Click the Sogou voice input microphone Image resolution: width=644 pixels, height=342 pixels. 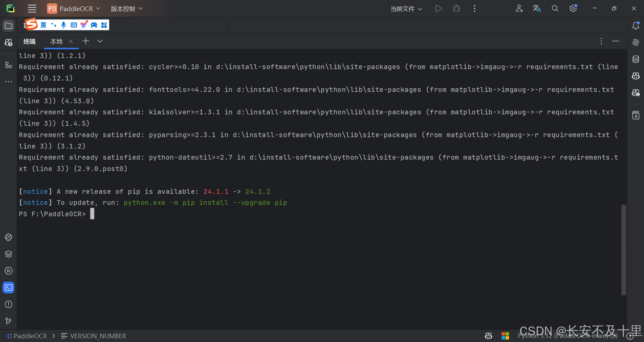(x=63, y=25)
